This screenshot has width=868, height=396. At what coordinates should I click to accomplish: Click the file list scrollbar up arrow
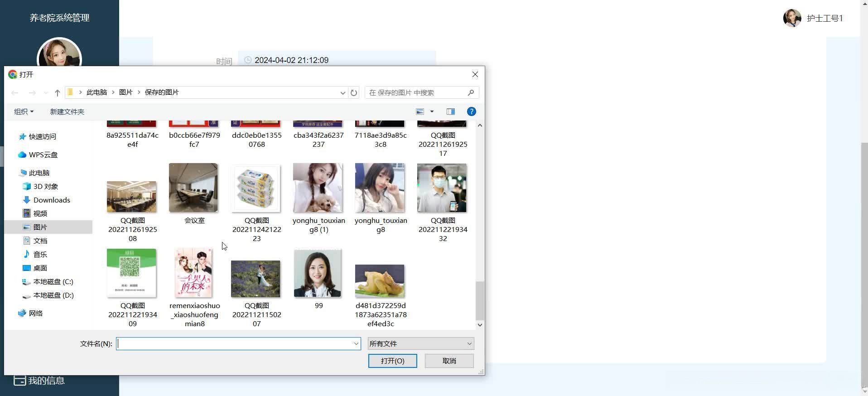[x=480, y=126]
